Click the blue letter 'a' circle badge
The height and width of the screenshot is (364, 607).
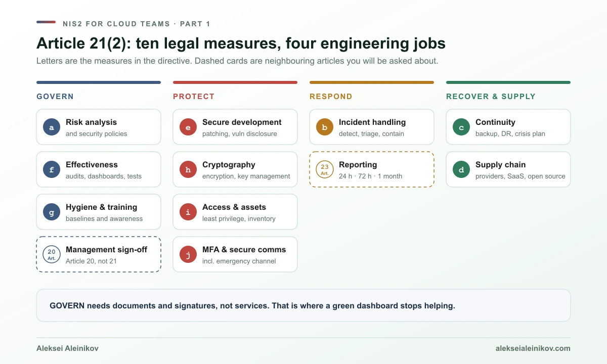tap(52, 127)
